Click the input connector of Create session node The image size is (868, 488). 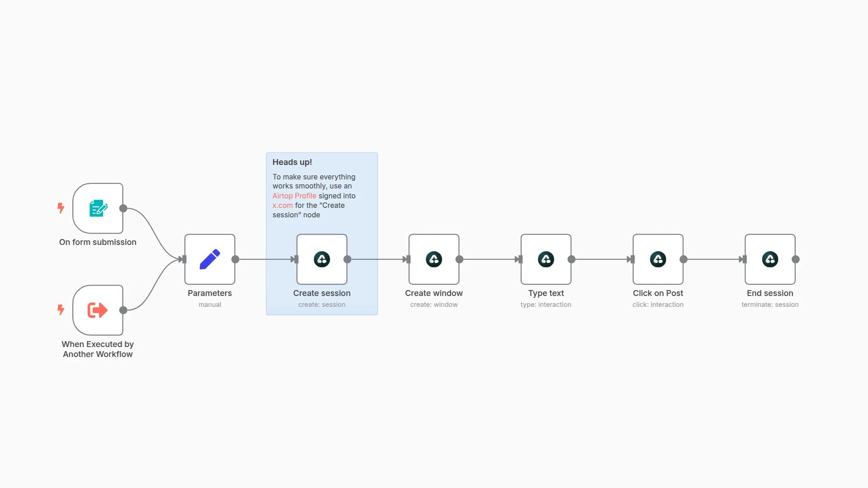296,259
